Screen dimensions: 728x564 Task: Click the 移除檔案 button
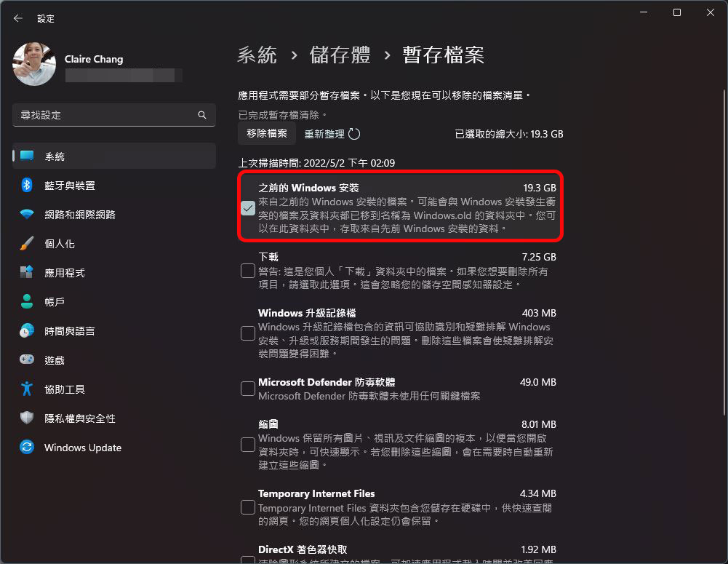[x=267, y=133]
